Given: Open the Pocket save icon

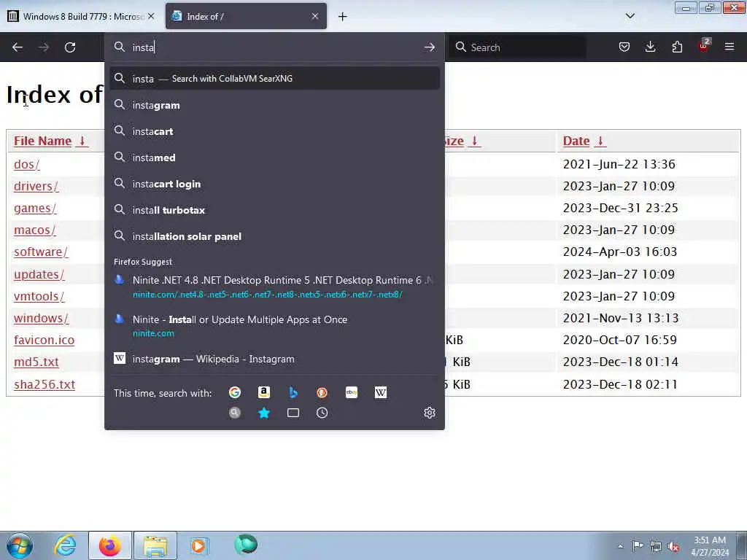Looking at the screenshot, I should pos(624,47).
